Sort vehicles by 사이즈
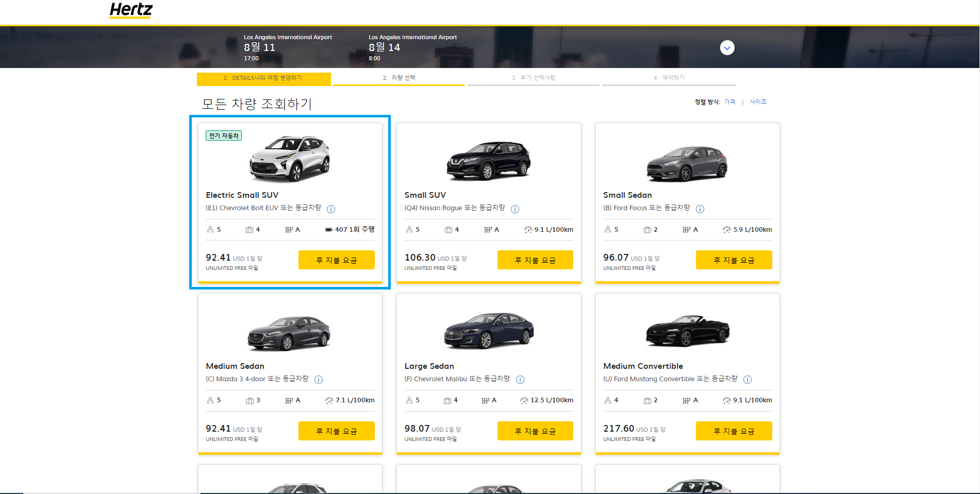The height and width of the screenshot is (494, 980). click(x=758, y=101)
